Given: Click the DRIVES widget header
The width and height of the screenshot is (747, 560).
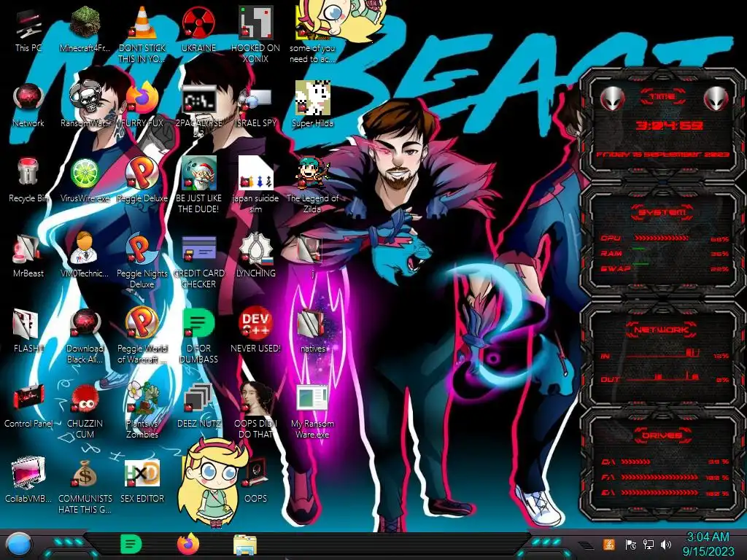Looking at the screenshot, I should click(662, 435).
